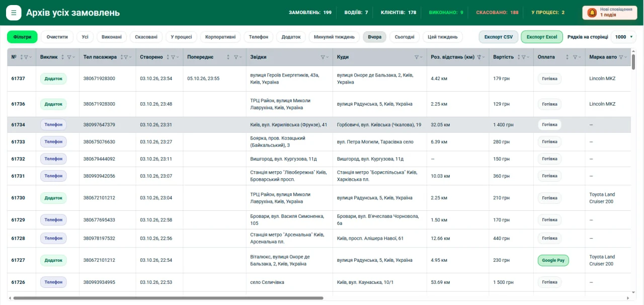Screen dimensions: 644x305
Task: Click the Очистити button
Action: pos(57,37)
